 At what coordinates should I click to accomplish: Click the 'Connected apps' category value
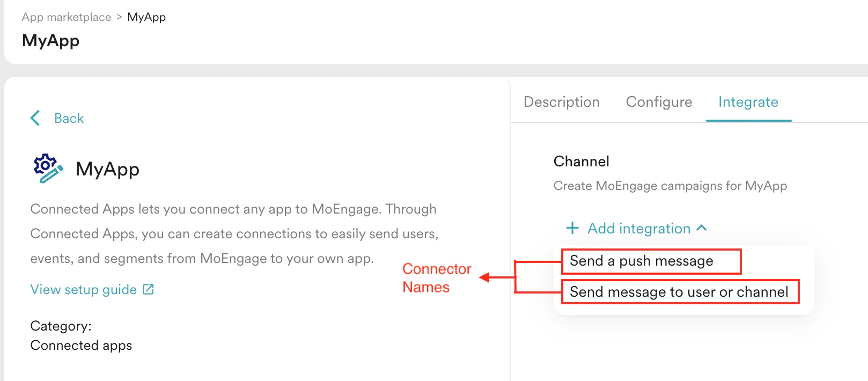[x=82, y=346]
